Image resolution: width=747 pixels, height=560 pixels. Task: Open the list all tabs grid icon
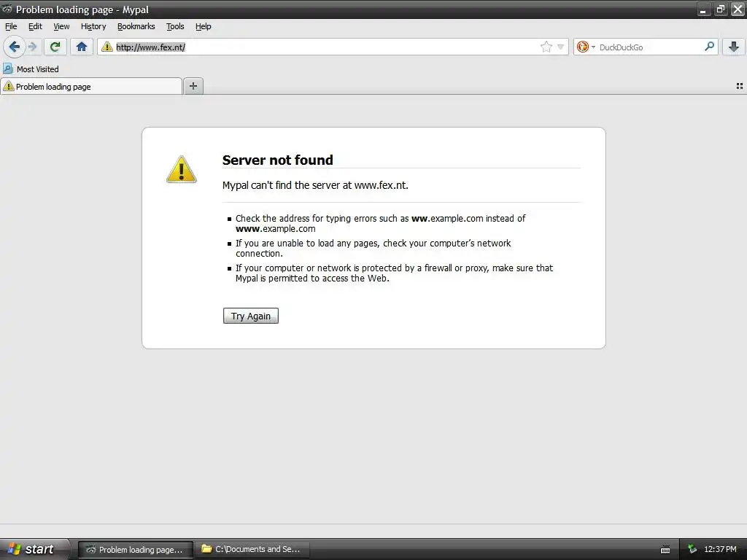tap(740, 86)
